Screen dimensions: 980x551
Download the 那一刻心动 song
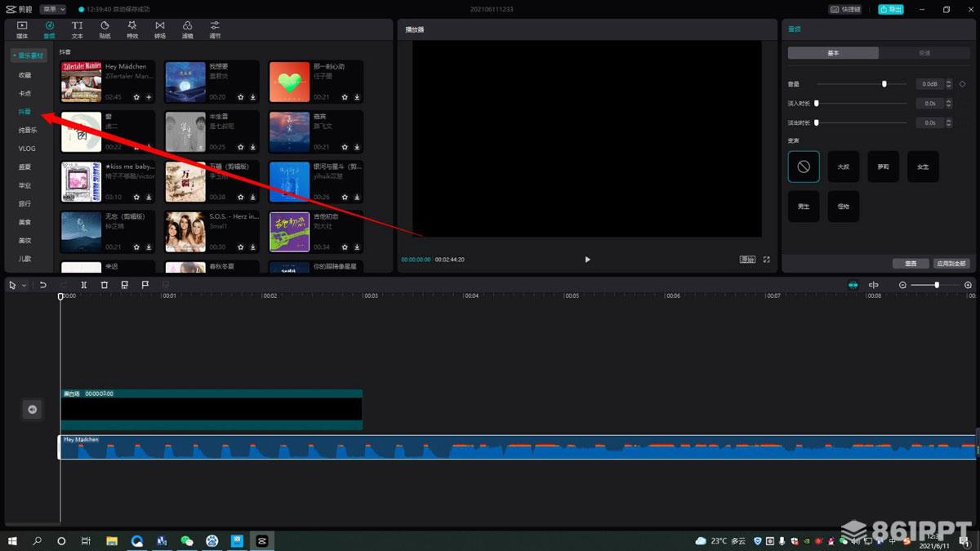[x=358, y=97]
